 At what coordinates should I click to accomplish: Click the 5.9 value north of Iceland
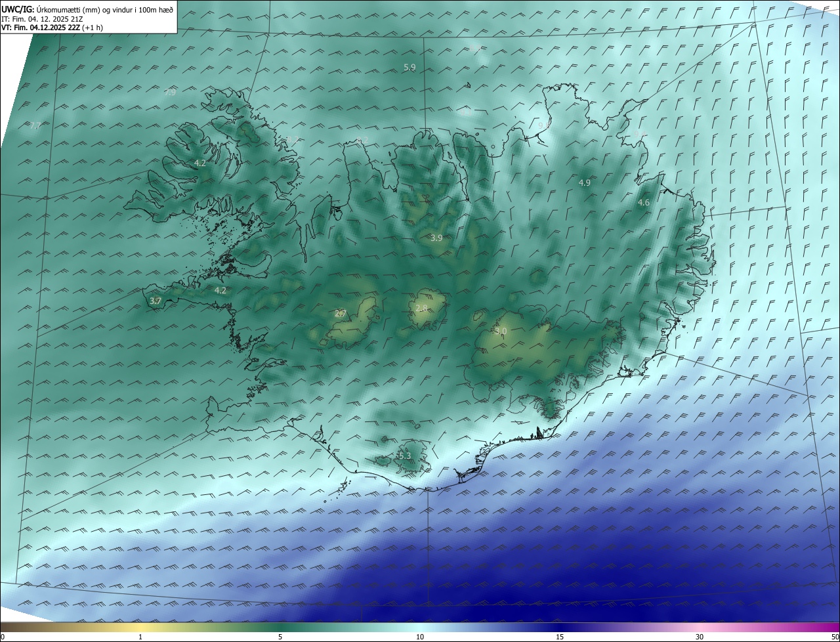pyautogui.click(x=409, y=68)
